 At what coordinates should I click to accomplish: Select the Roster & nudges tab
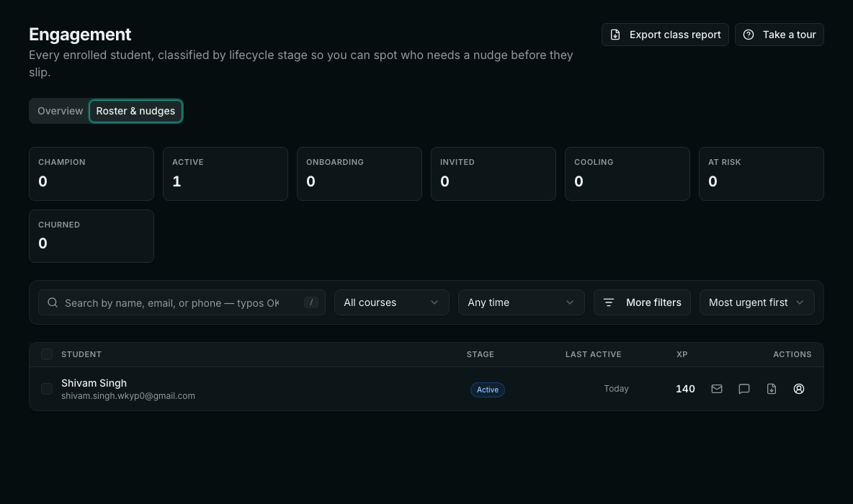(135, 111)
